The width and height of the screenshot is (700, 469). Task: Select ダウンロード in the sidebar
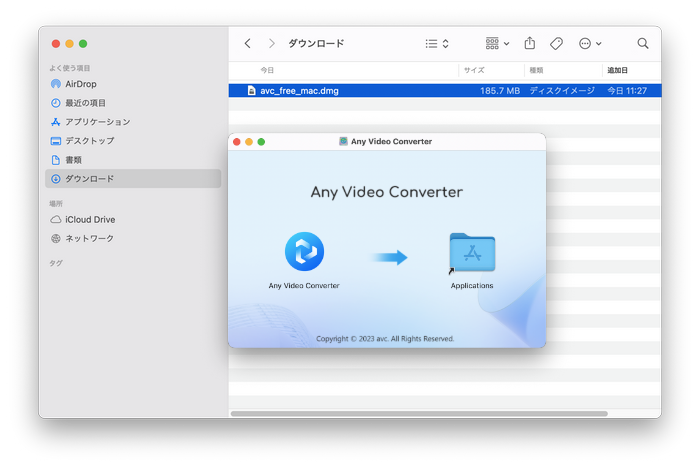click(x=133, y=178)
